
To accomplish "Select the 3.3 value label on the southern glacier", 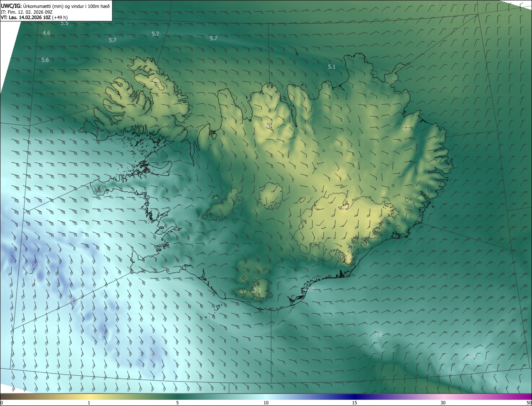I will click(257, 290).
